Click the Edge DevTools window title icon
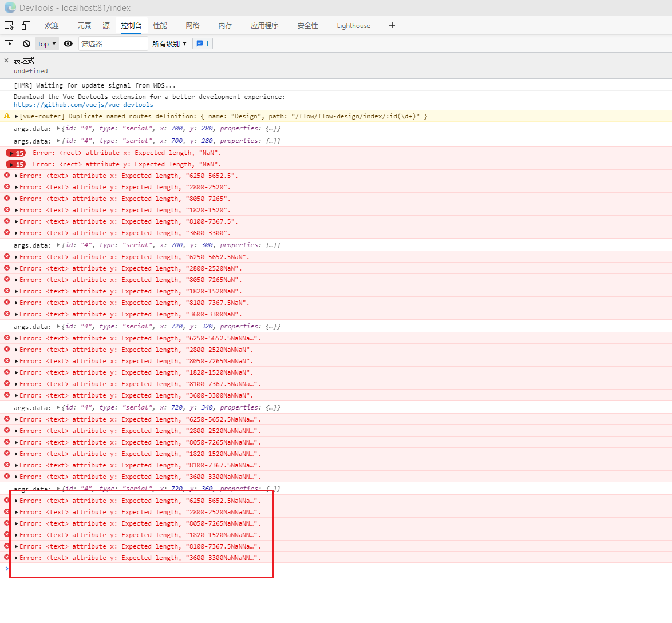Screen dimensions: 672x623 point(10,7)
